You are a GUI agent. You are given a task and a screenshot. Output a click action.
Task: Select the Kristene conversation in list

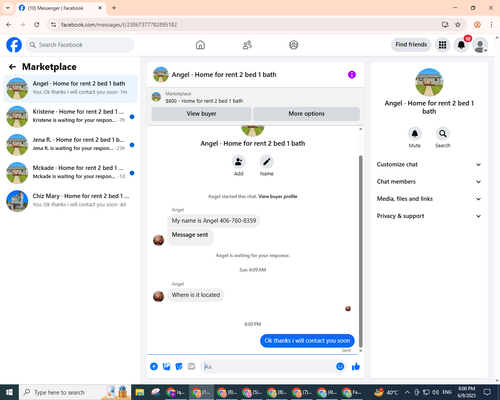pos(70,116)
